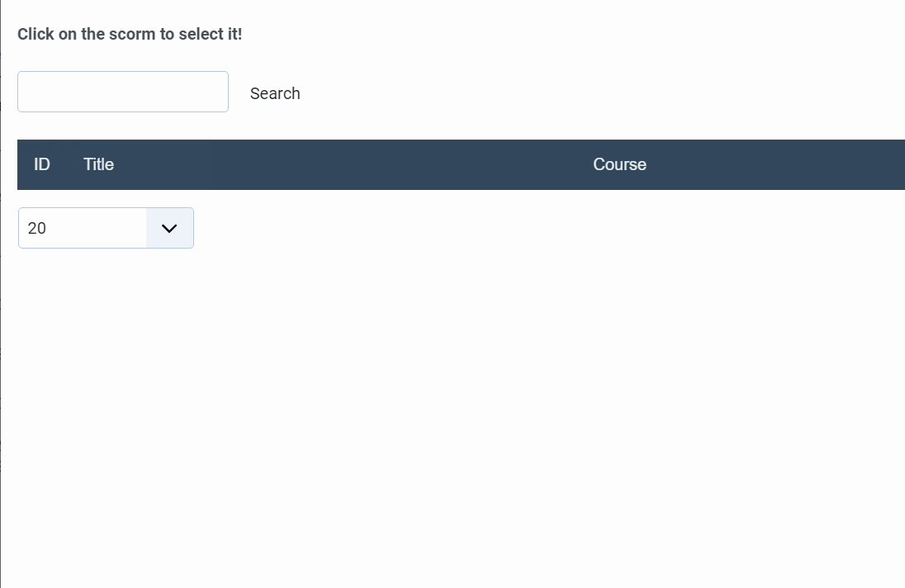Click the Course header label

click(x=619, y=164)
